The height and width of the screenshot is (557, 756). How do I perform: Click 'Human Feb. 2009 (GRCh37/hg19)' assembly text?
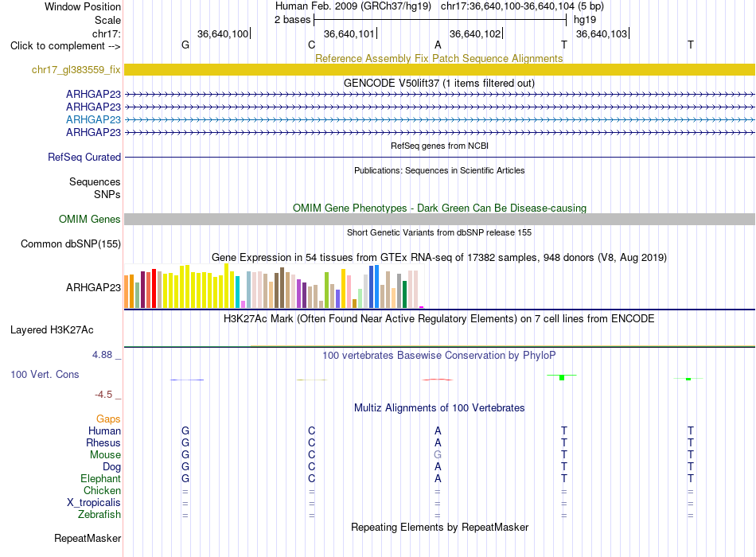(353, 6)
